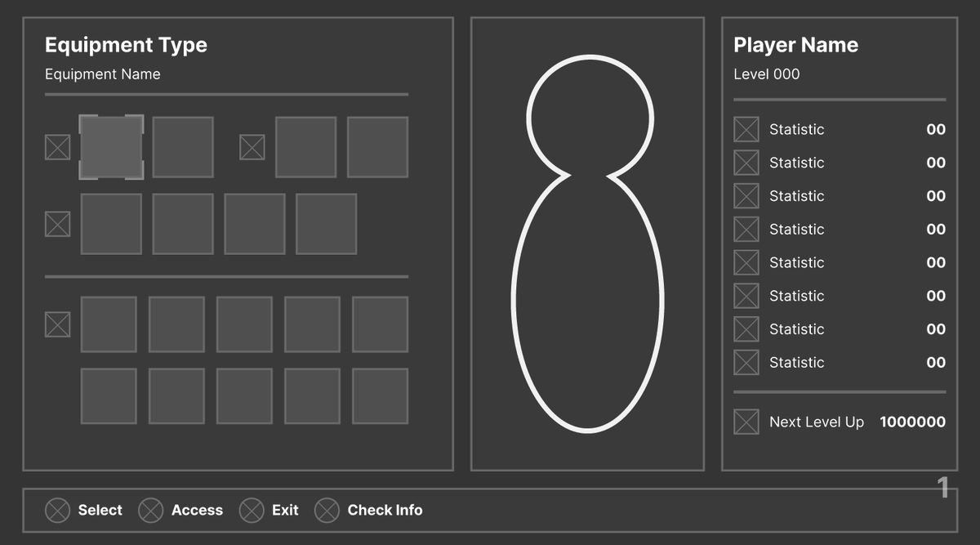Click the Equipment Type heading
The width and height of the screenshot is (980, 545).
point(126,46)
